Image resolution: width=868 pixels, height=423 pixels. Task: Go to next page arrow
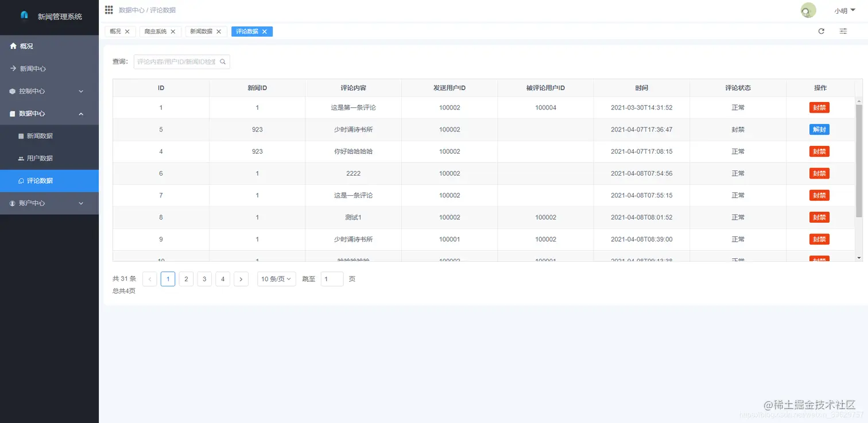(x=241, y=279)
